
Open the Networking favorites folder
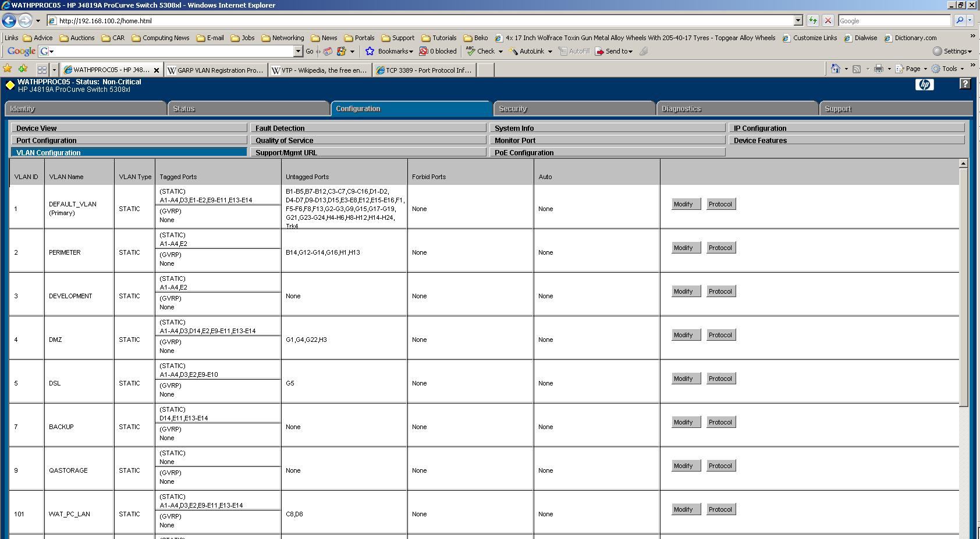pyautogui.click(x=283, y=38)
